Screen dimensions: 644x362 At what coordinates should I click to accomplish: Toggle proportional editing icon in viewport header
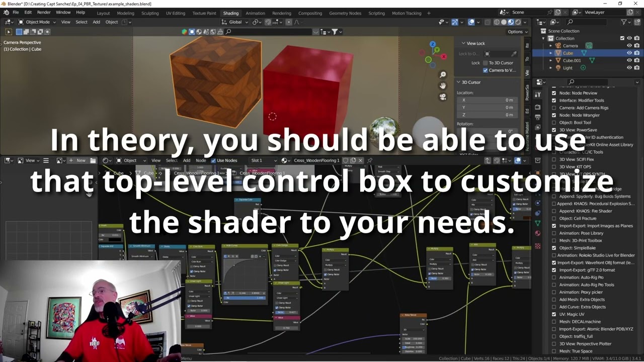pos(289,22)
